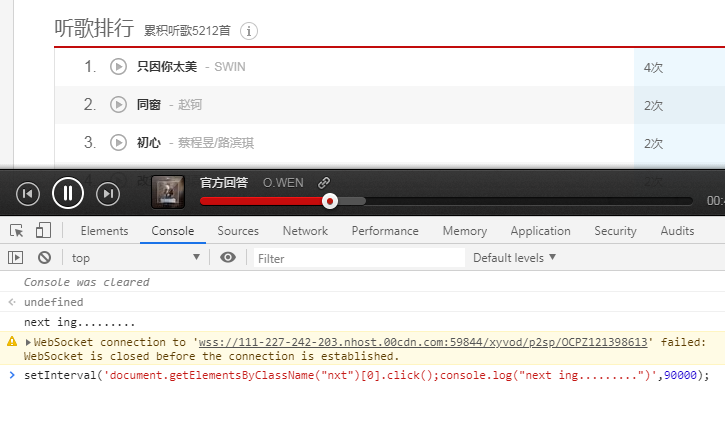Open the artist link O.WEN

coord(283,183)
